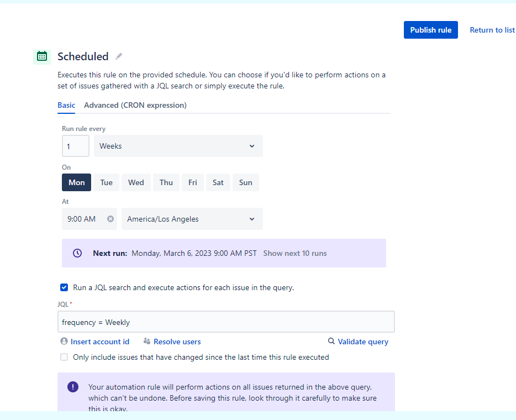Open the Weeks frequency dropdown
The image size is (516, 420).
[178, 146]
